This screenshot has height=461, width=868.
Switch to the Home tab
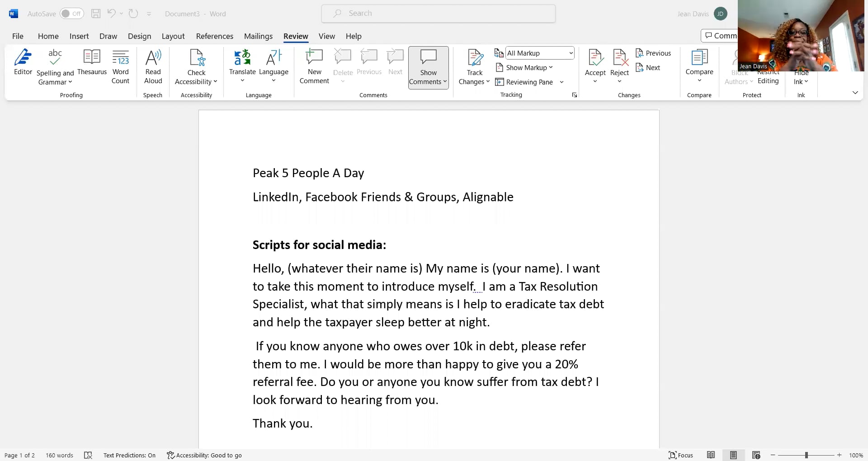48,36
